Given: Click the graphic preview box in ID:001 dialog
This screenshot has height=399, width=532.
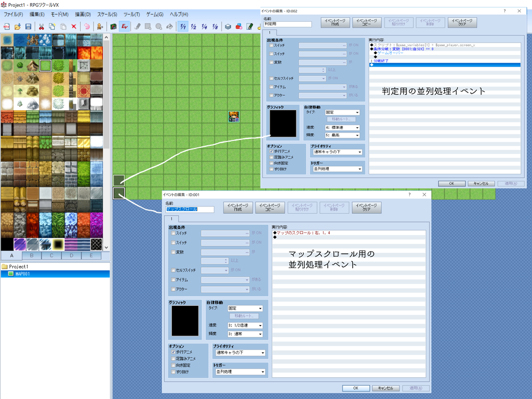Looking at the screenshot, I should coord(185,321).
